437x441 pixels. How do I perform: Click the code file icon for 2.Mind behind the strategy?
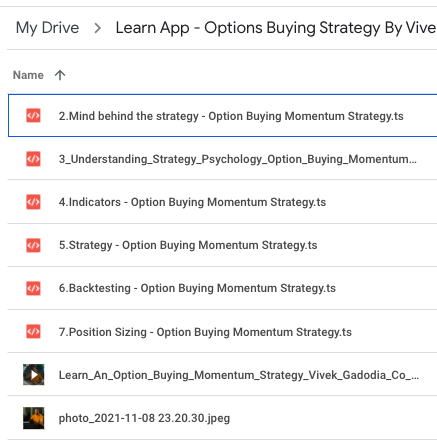(x=33, y=116)
